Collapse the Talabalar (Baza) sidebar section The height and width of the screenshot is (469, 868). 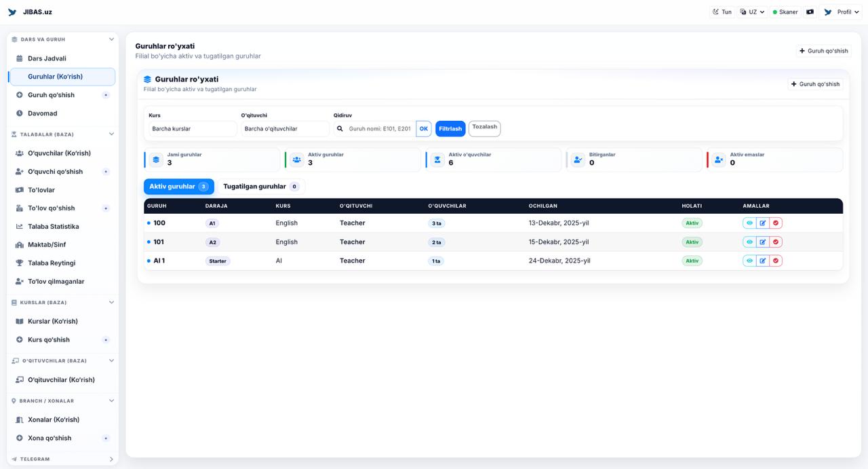tap(111, 134)
